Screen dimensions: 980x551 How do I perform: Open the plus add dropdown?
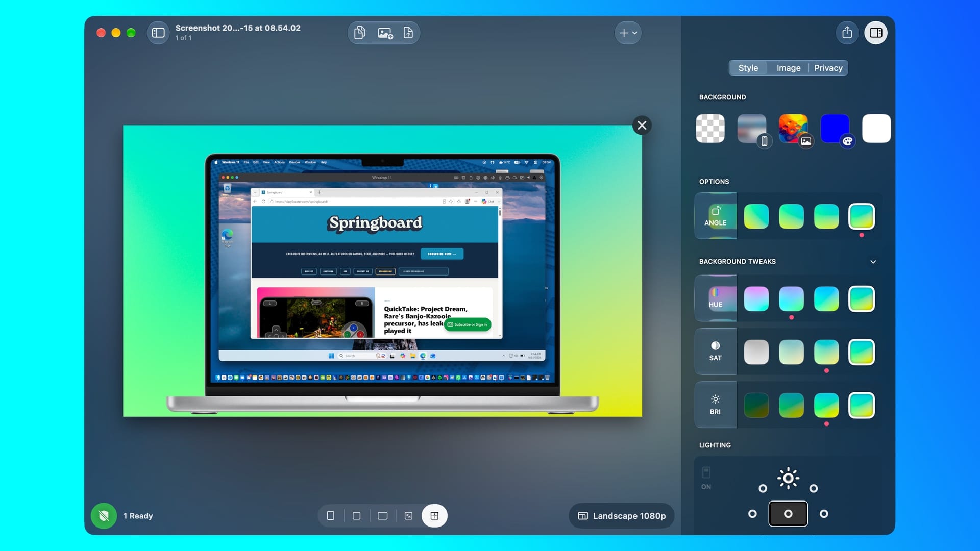pos(628,33)
